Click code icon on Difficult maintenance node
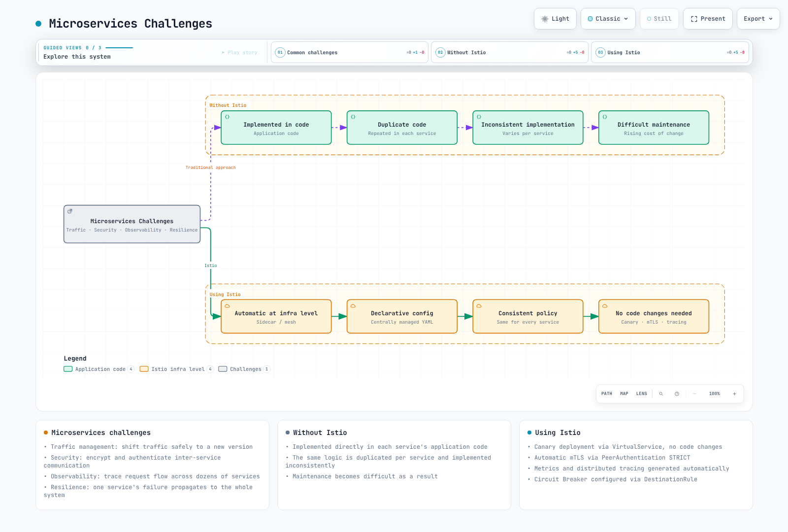Screen dimensions: 788x532 click(x=605, y=117)
